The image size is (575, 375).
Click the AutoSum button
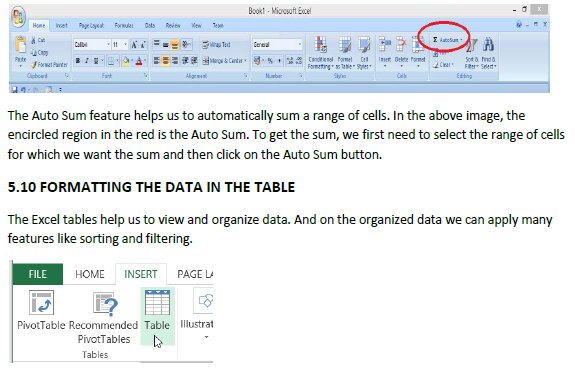(447, 40)
